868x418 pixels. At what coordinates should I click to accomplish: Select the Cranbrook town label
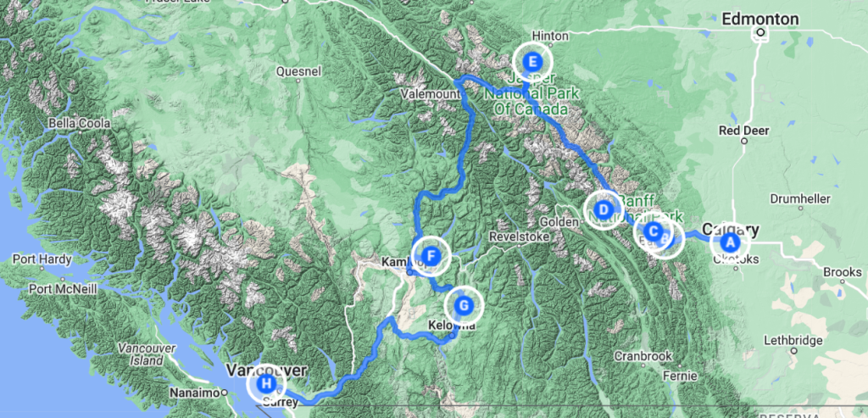tap(643, 355)
